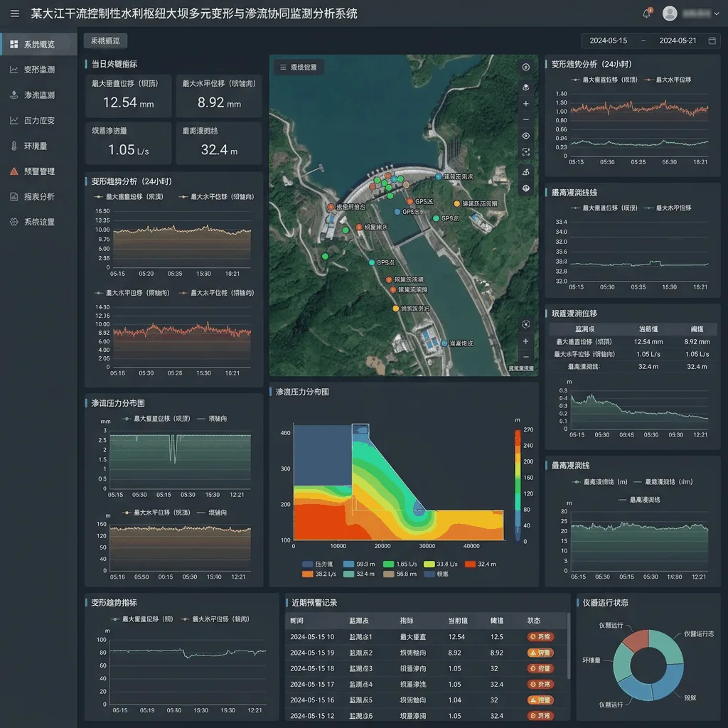Select threshold 12.5 in the alert table

click(497, 637)
